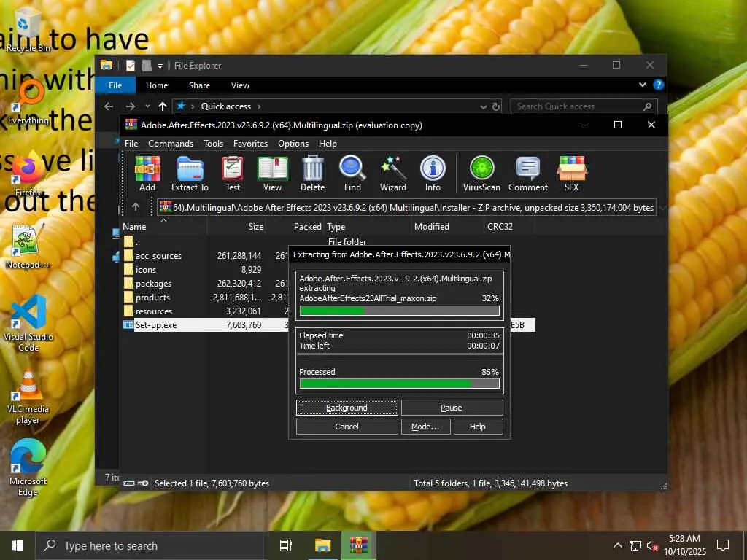The width and height of the screenshot is (747, 560).
Task: Cancel the extraction
Action: (347, 427)
